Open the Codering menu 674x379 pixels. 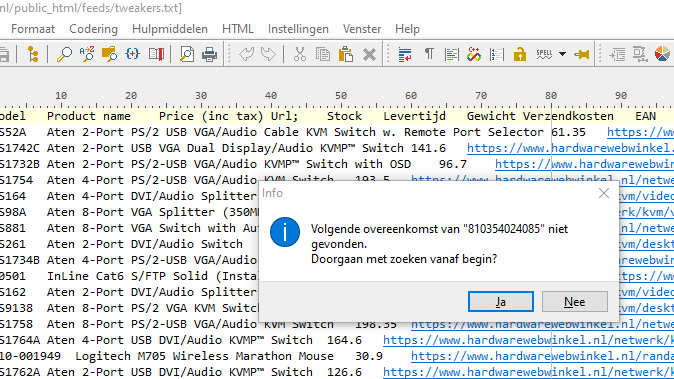(x=93, y=29)
